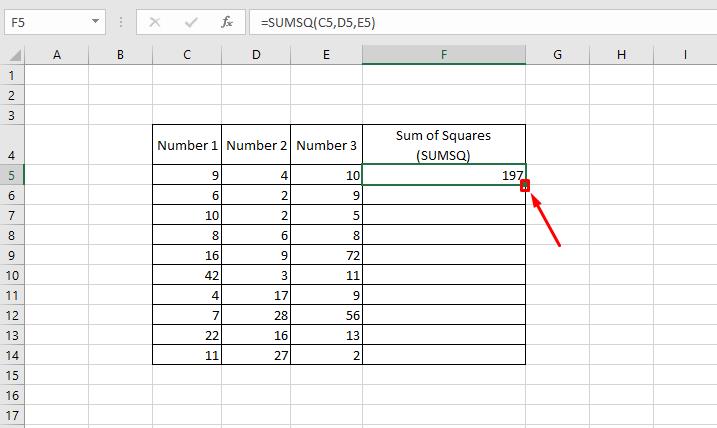Select cell E10 containing 11
717x428 pixels.
pyautogui.click(x=326, y=275)
